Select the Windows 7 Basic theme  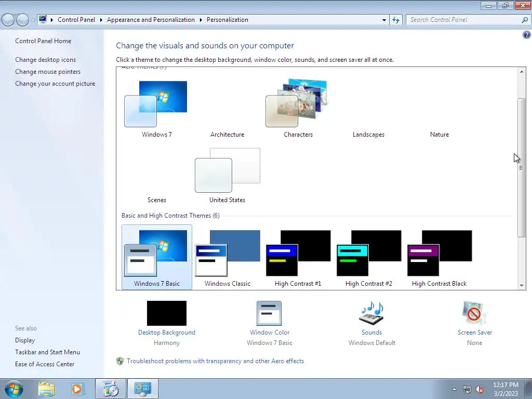tap(157, 257)
